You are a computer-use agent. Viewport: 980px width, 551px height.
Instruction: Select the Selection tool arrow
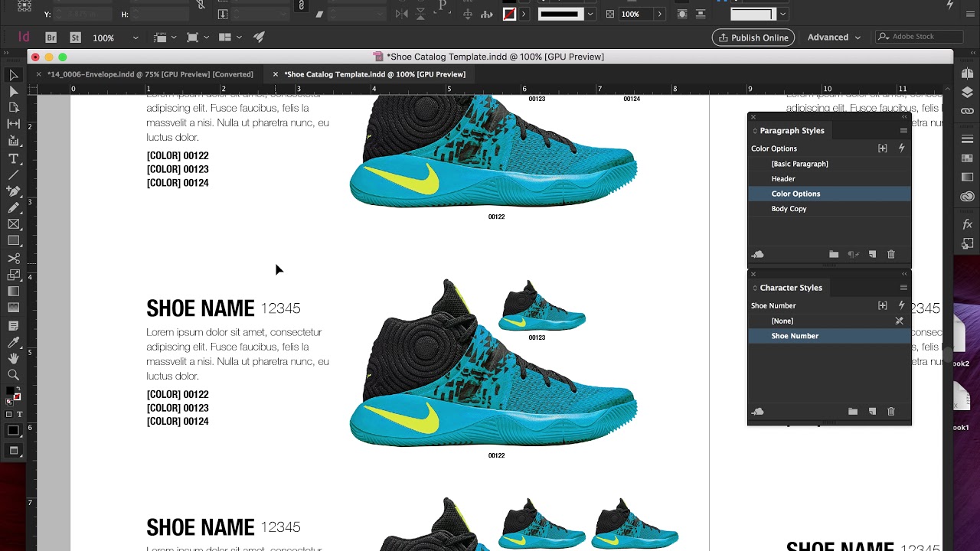pos(14,75)
